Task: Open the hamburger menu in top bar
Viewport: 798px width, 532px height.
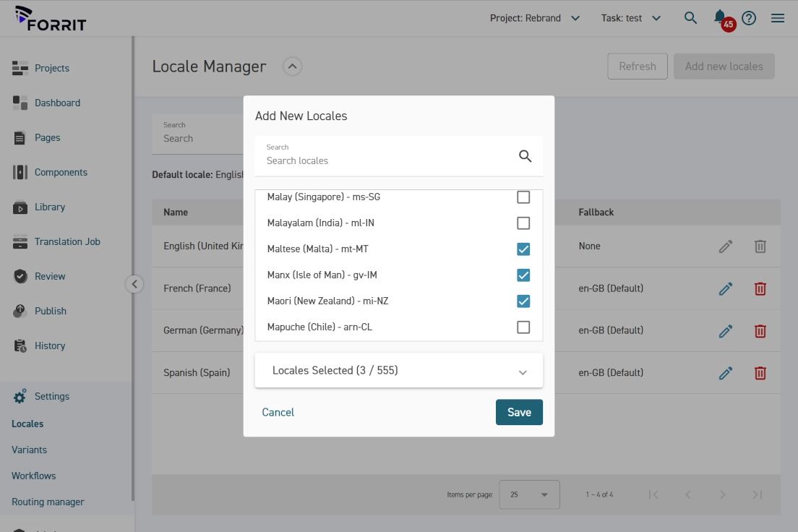Action: point(778,18)
